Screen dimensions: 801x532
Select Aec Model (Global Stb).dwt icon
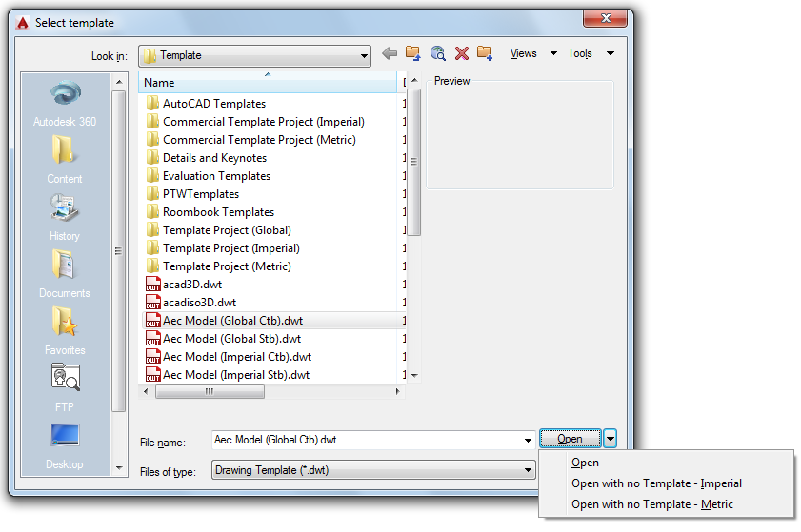pyautogui.click(x=152, y=339)
